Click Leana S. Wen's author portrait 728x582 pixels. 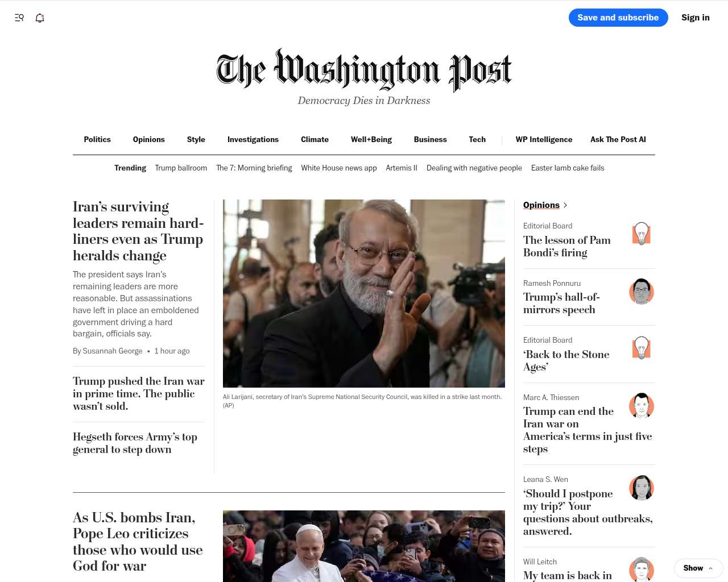[x=642, y=488]
